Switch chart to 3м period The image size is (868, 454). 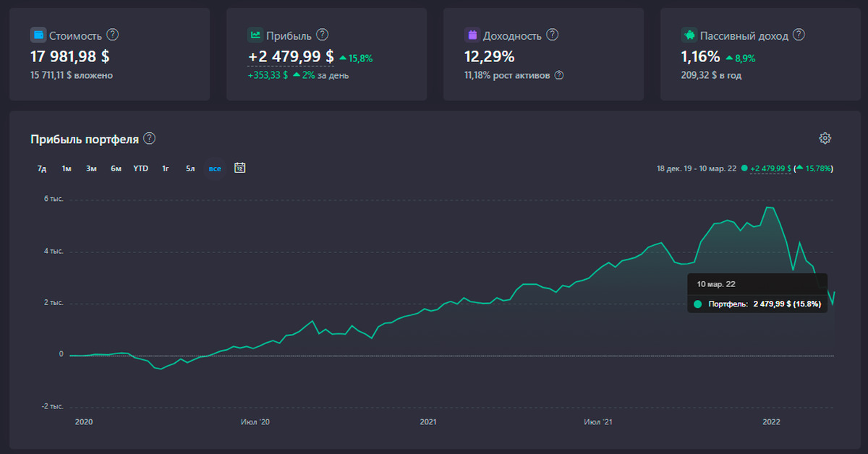(91, 168)
